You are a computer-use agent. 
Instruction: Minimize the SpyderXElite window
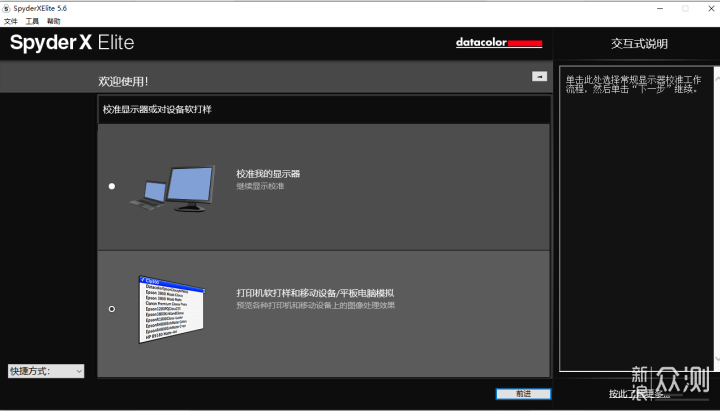(x=660, y=8)
